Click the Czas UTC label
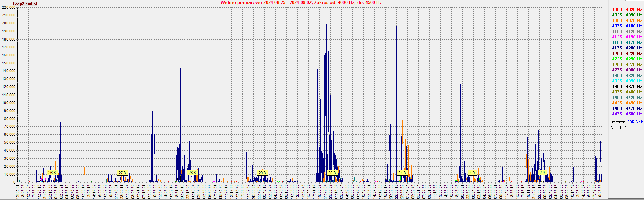Viewport: 644px width, 200px height. [618, 128]
